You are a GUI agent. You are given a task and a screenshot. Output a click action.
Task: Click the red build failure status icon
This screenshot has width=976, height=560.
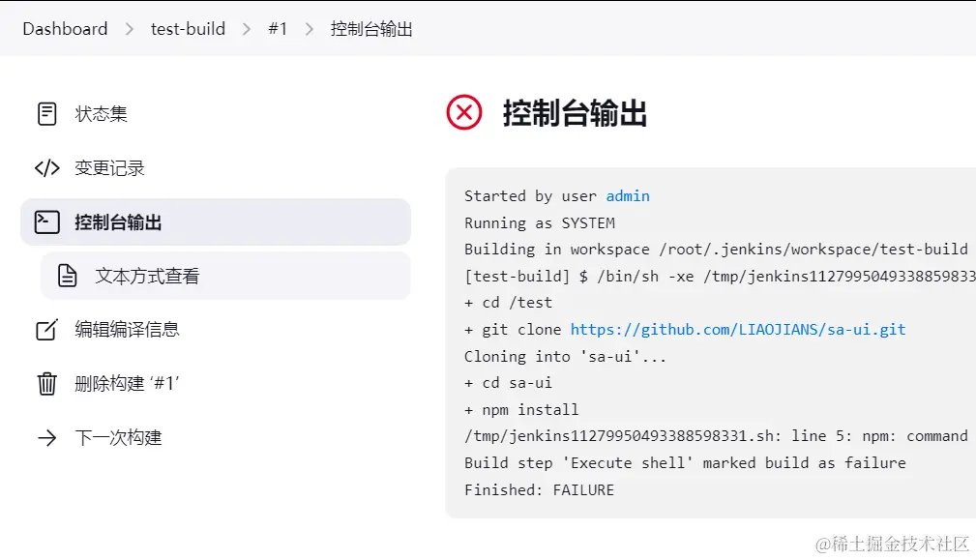click(x=464, y=113)
